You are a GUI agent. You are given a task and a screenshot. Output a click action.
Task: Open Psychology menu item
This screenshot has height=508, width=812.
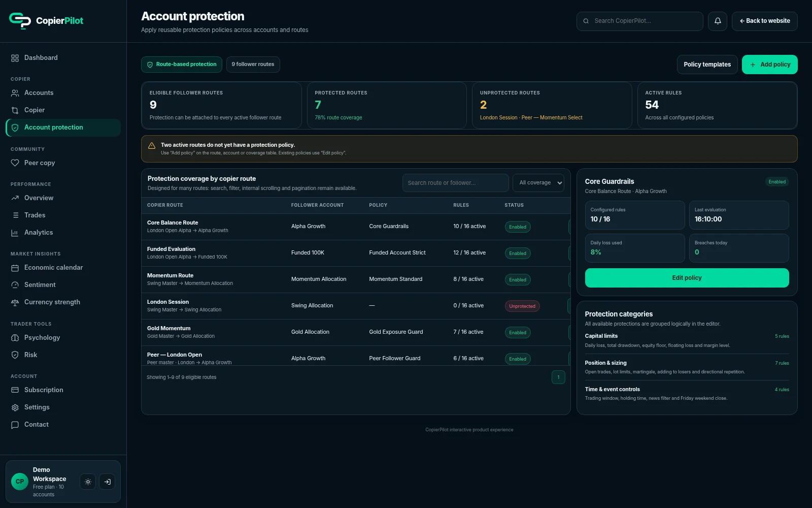pos(63,338)
